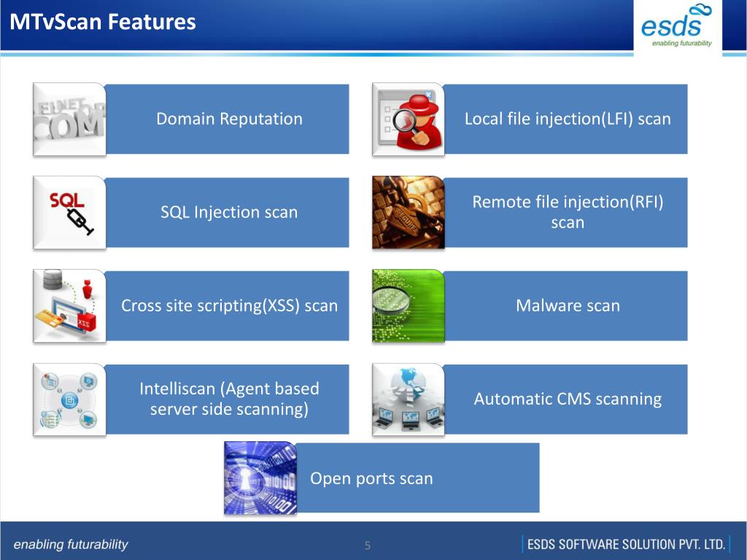Image resolution: width=747 pixels, height=560 pixels.
Task: Click the footer enabling futurability text
Action: [x=71, y=544]
